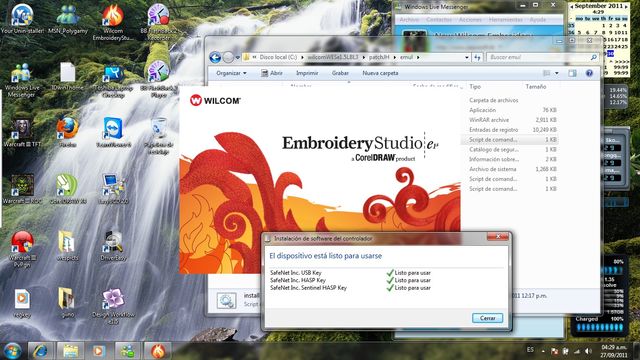Open Herramientas menu in Messenger window
640x360 pixels.
click(506, 20)
